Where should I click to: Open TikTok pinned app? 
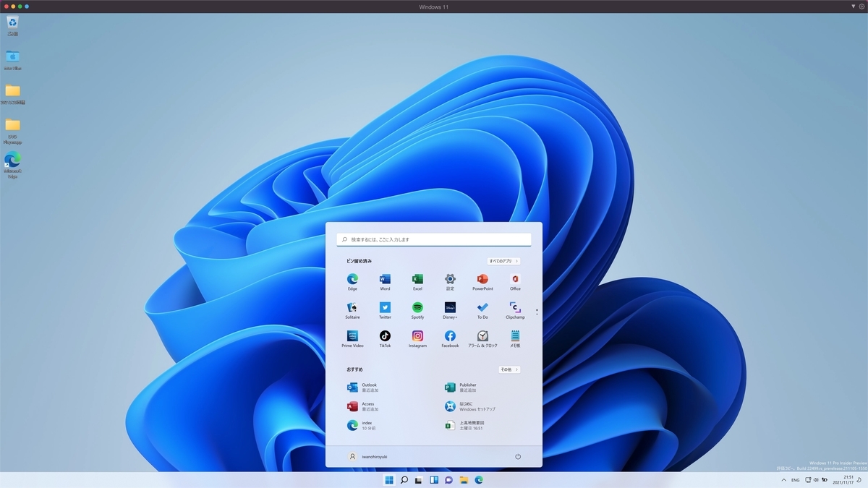(x=385, y=339)
